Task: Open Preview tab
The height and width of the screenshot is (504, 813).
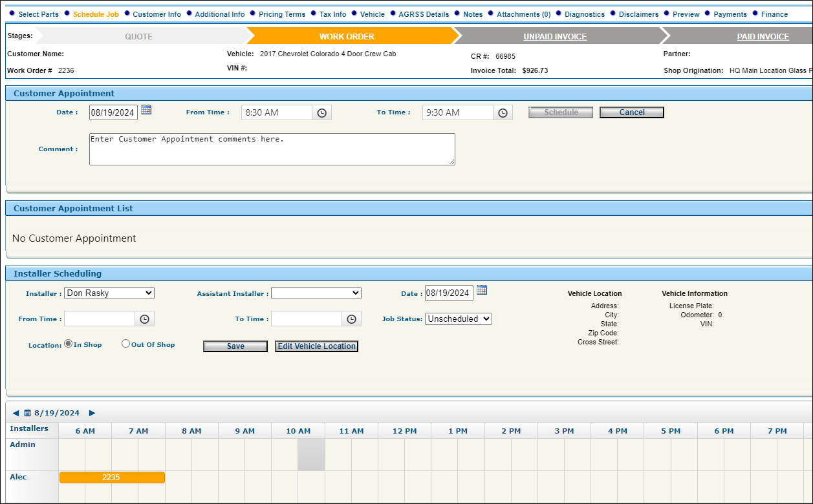Action: [686, 14]
